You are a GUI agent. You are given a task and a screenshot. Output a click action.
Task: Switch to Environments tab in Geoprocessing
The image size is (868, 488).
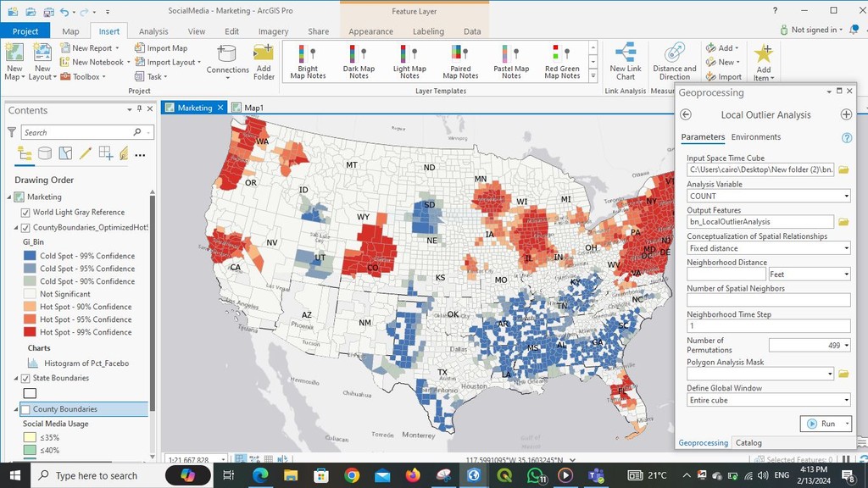pyautogui.click(x=755, y=136)
